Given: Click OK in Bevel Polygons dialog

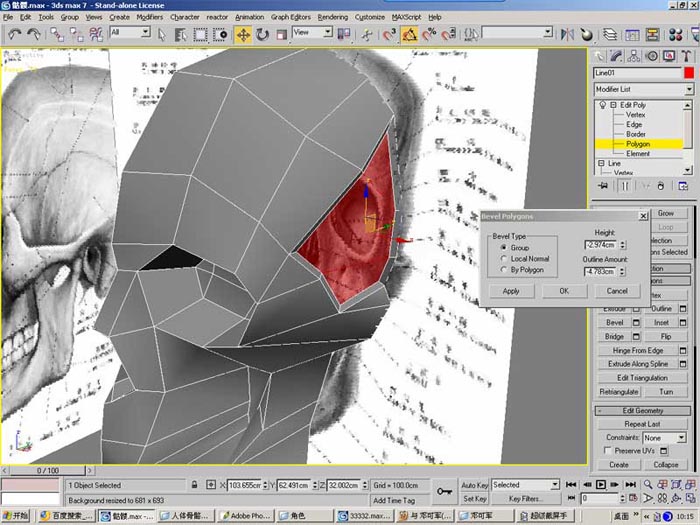Looking at the screenshot, I should point(564,291).
